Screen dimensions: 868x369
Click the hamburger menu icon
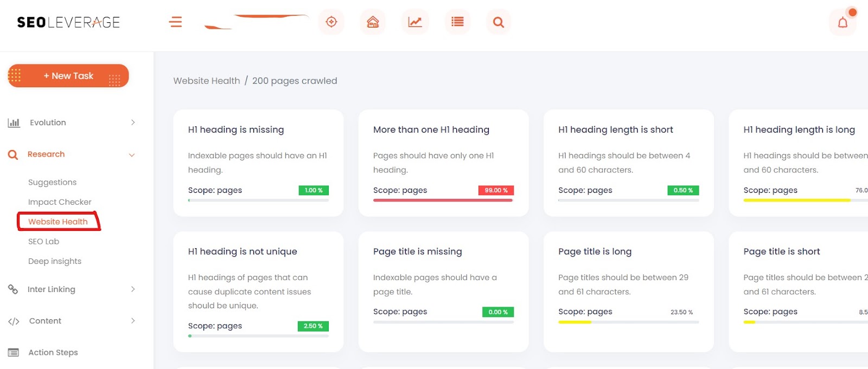pos(176,22)
